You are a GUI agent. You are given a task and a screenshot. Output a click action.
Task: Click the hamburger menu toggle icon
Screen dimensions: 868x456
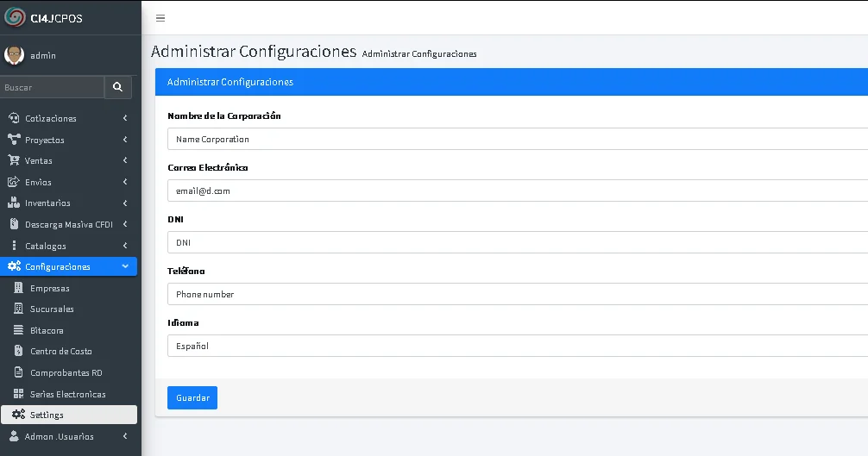point(160,18)
